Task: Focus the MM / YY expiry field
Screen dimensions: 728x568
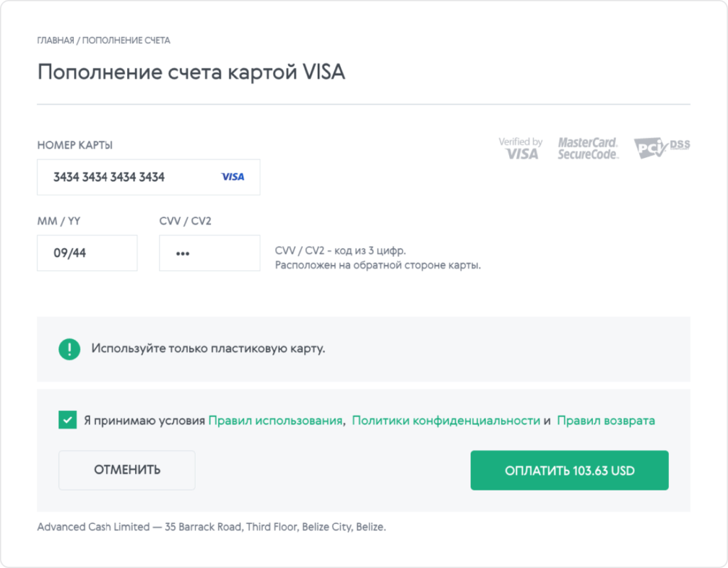Action: pos(87,253)
